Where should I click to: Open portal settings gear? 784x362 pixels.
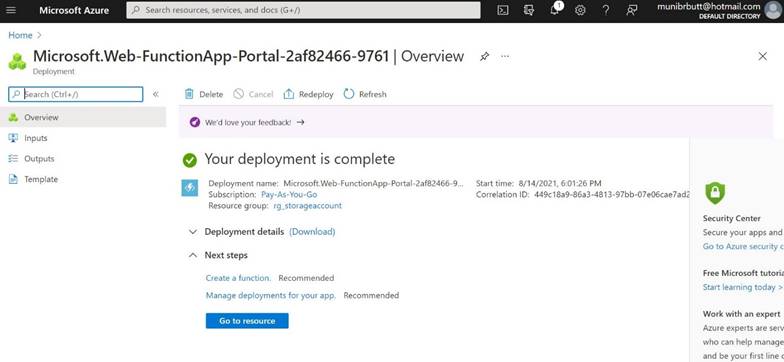(580, 10)
